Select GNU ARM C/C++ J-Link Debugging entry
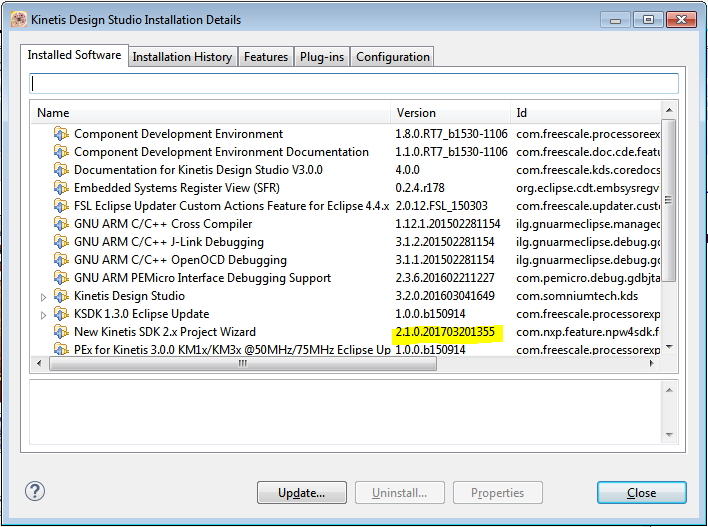Screen dimensions: 708x527 pos(168,242)
